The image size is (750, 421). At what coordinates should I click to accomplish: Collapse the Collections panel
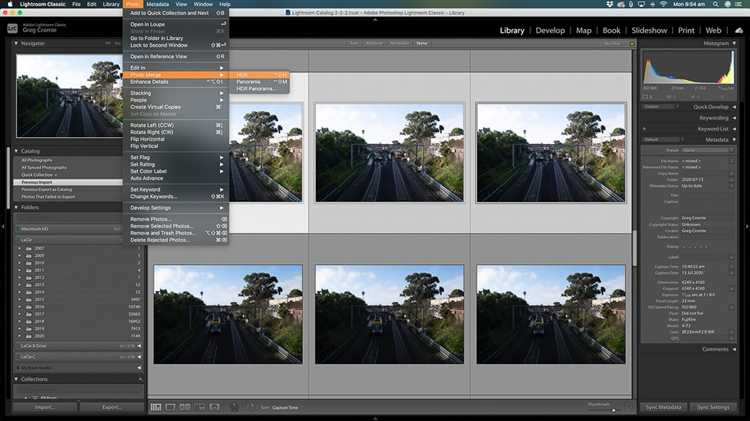click(16, 379)
